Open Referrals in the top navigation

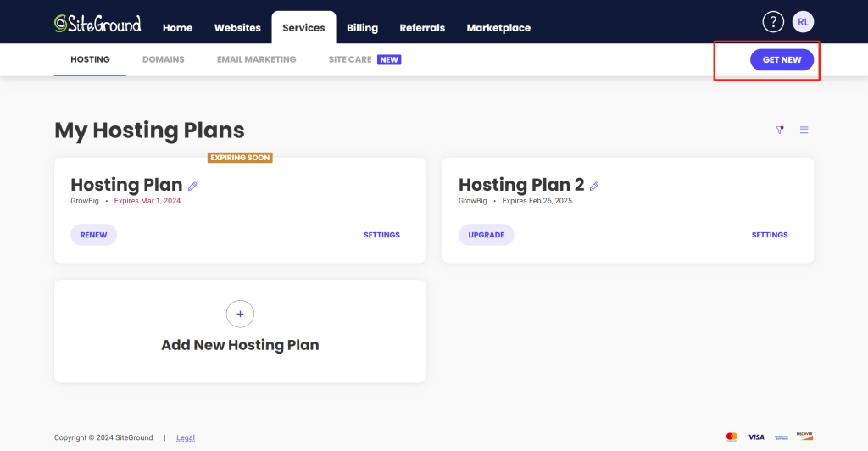(x=422, y=28)
